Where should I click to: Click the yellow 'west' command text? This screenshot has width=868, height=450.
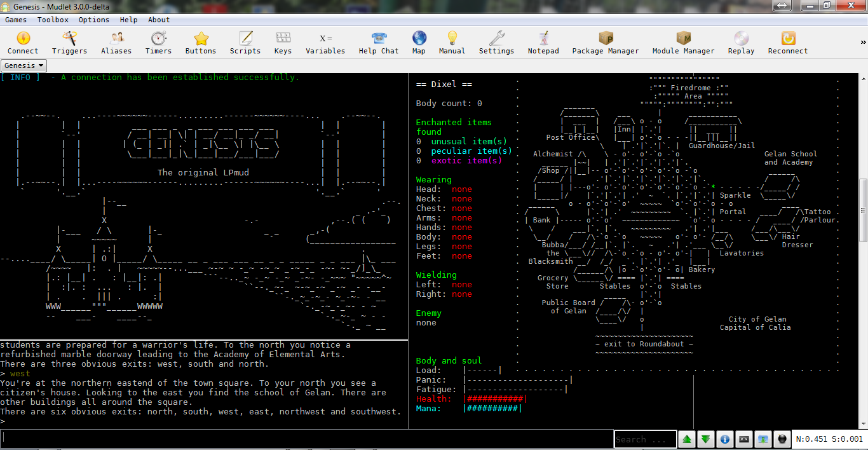20,374
